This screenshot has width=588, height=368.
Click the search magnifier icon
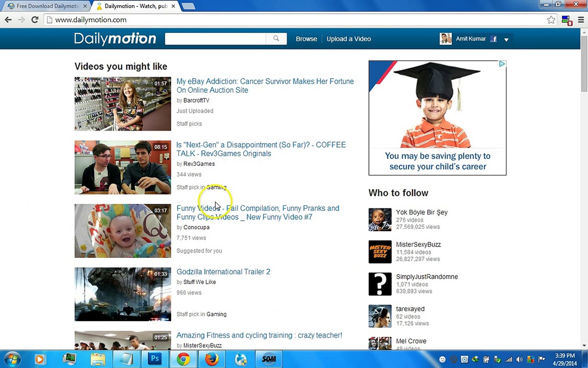click(276, 39)
